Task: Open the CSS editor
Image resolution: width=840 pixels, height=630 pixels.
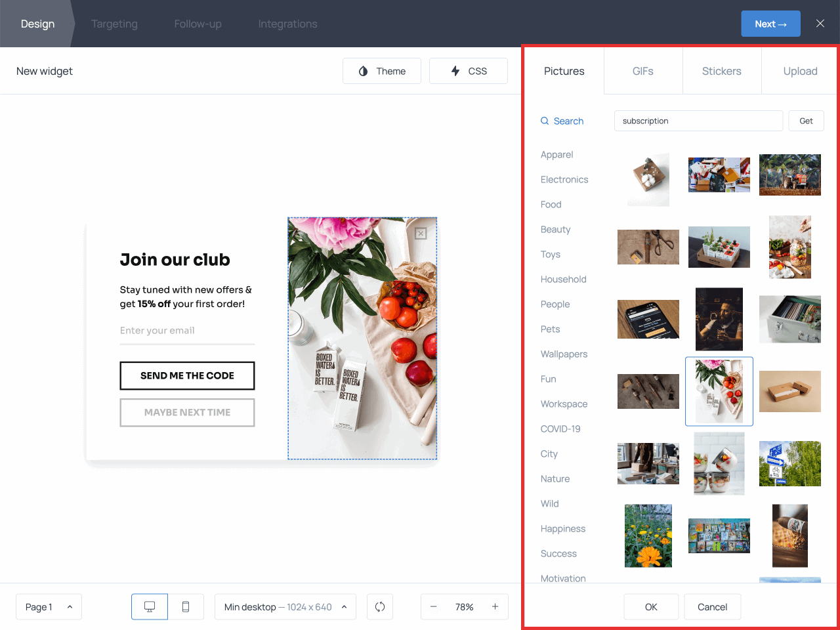Action: click(x=469, y=71)
